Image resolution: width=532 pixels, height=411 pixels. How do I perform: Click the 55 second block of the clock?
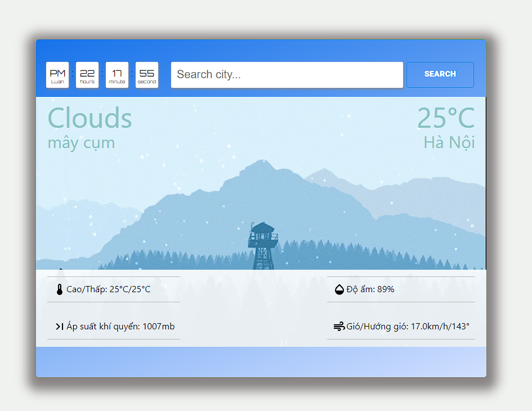tap(147, 74)
